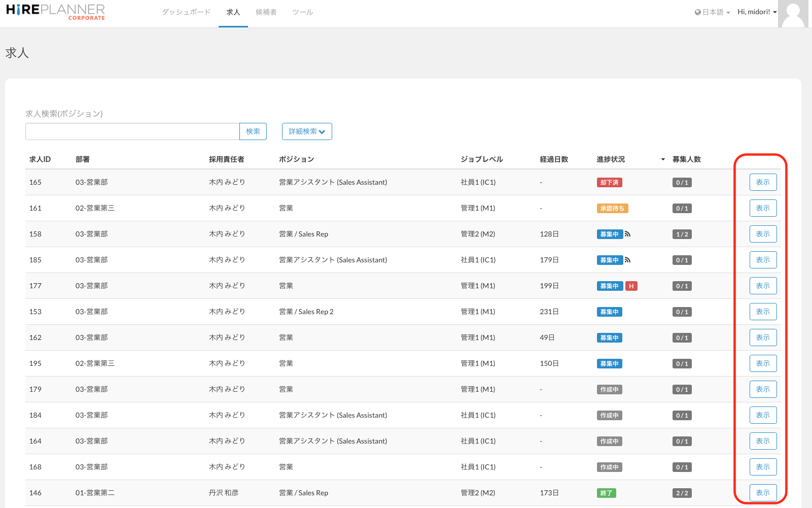The height and width of the screenshot is (508, 812).
Task: Click 表示 button for job 165
Action: click(763, 182)
